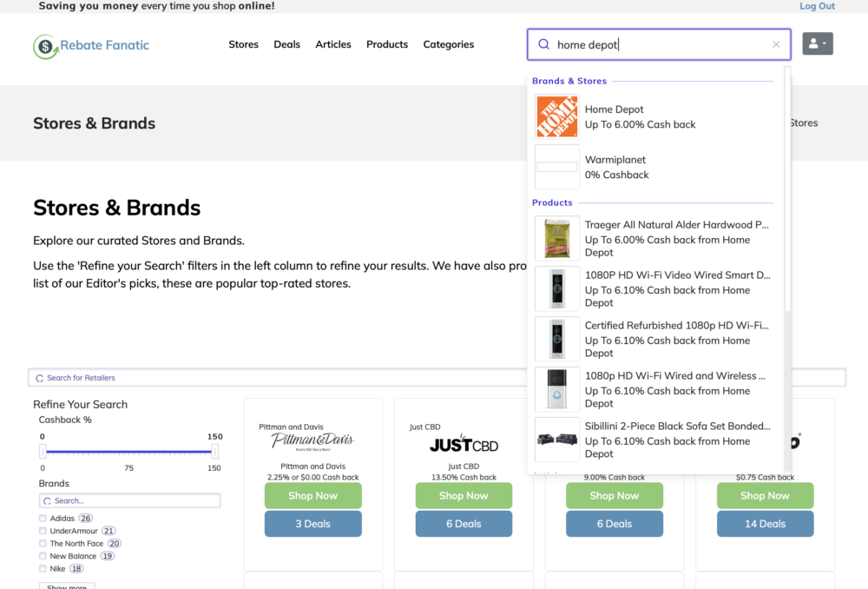Click in the home depot search field
Viewport: 868px width, 589px height.
click(x=659, y=44)
